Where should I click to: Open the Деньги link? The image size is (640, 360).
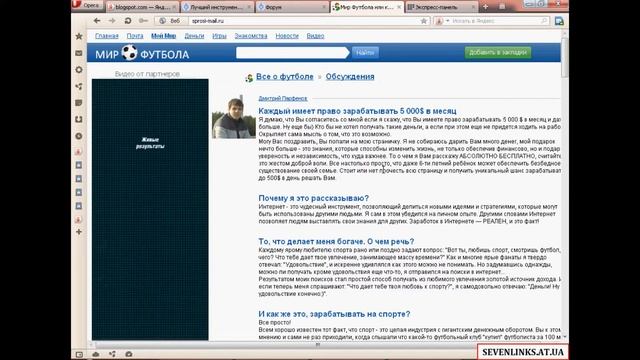(194, 36)
